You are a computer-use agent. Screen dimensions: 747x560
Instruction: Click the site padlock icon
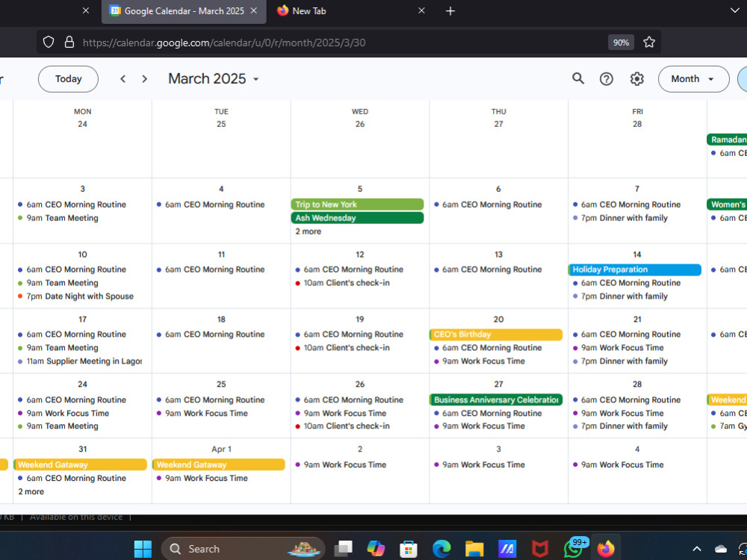point(69,43)
